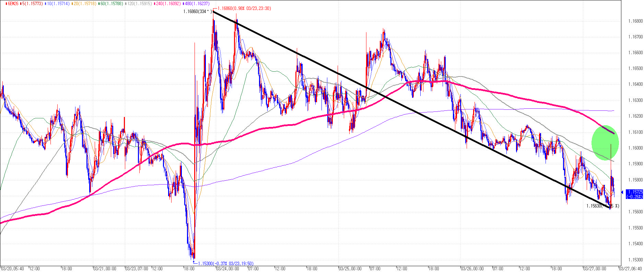Click the 03/24,00:00 time axis label
This screenshot has height=272, width=644.
(228, 269)
